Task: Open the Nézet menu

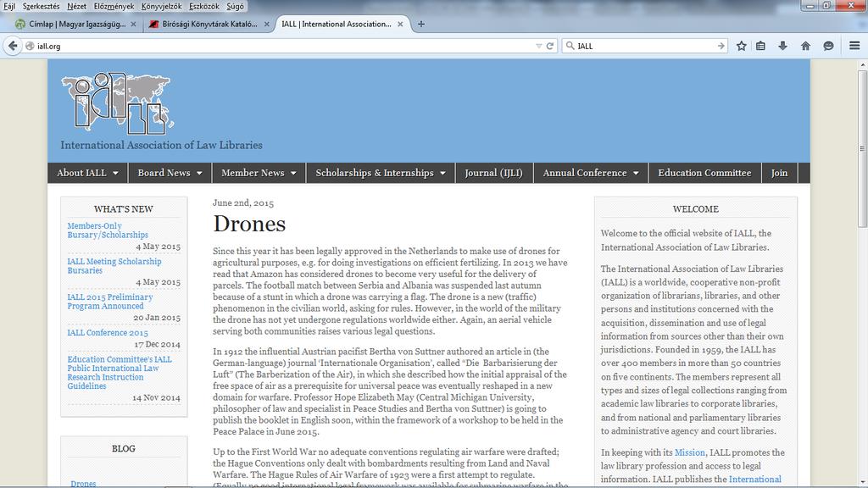Action: [x=76, y=6]
